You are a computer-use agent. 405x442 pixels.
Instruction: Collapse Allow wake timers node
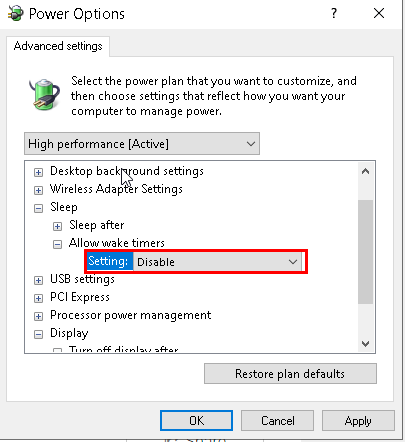(57, 244)
